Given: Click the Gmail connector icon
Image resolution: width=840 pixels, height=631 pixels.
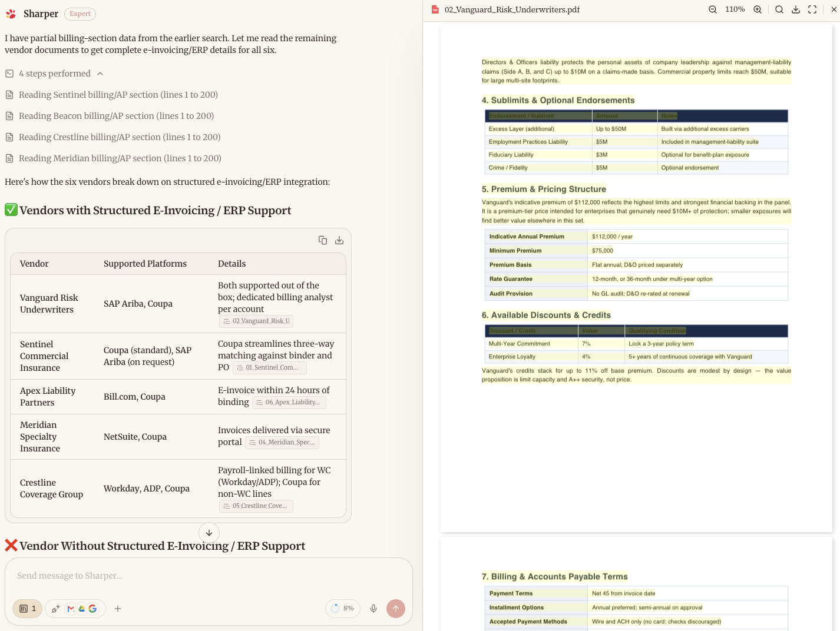Looking at the screenshot, I should click(71, 609).
